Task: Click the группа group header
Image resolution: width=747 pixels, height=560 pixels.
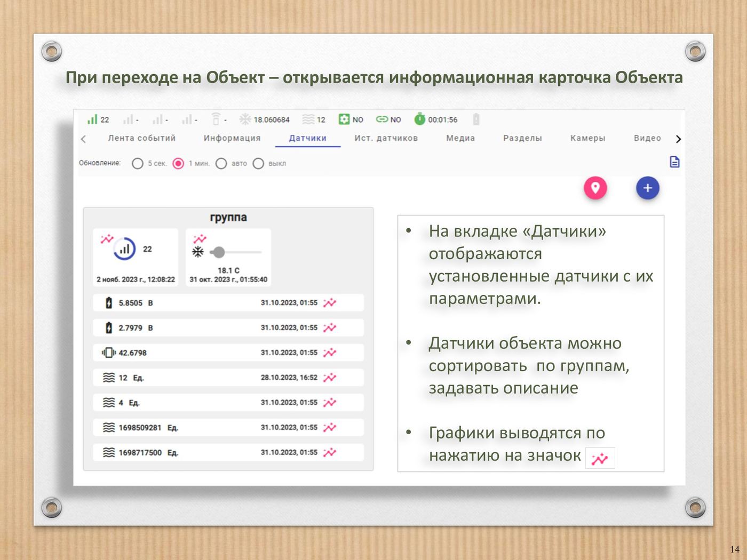Action: [228, 218]
